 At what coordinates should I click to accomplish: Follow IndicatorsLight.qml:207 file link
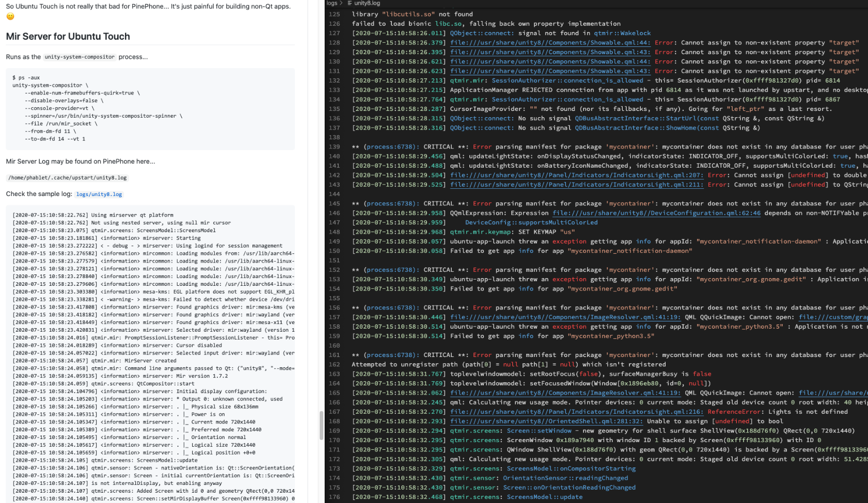[x=576, y=175]
